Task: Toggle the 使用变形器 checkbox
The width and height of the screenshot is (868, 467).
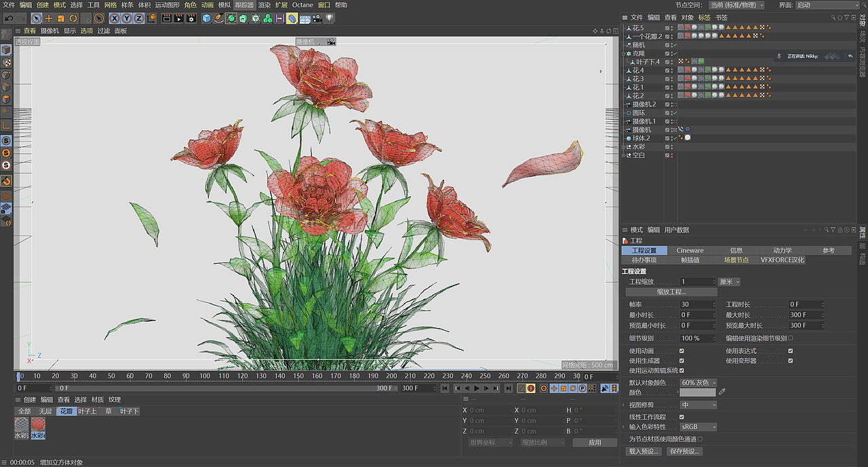Action: pos(791,361)
